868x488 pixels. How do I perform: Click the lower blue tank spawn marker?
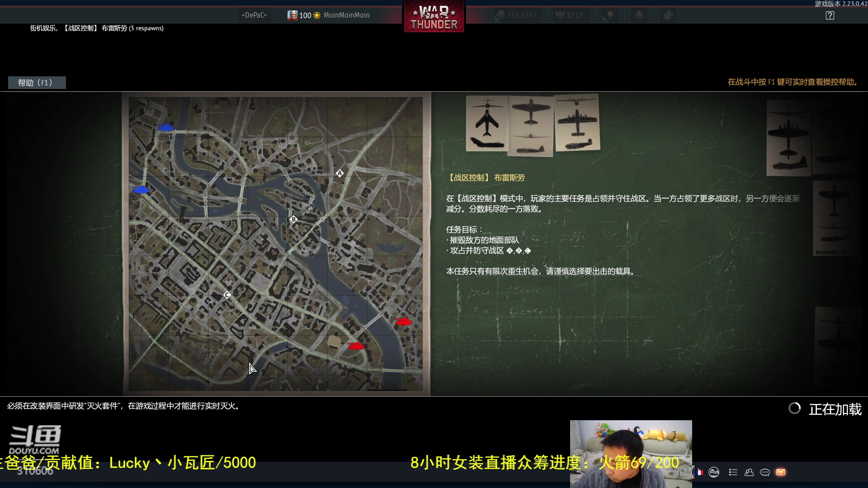tap(141, 190)
